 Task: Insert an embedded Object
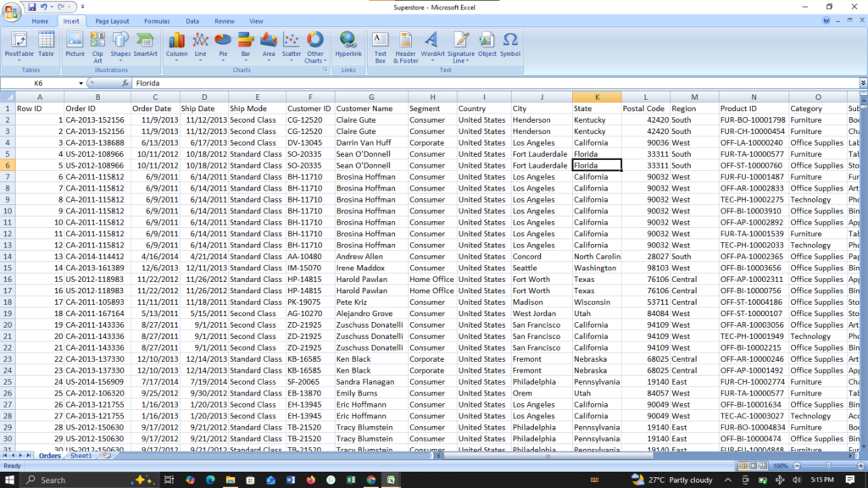(487, 44)
